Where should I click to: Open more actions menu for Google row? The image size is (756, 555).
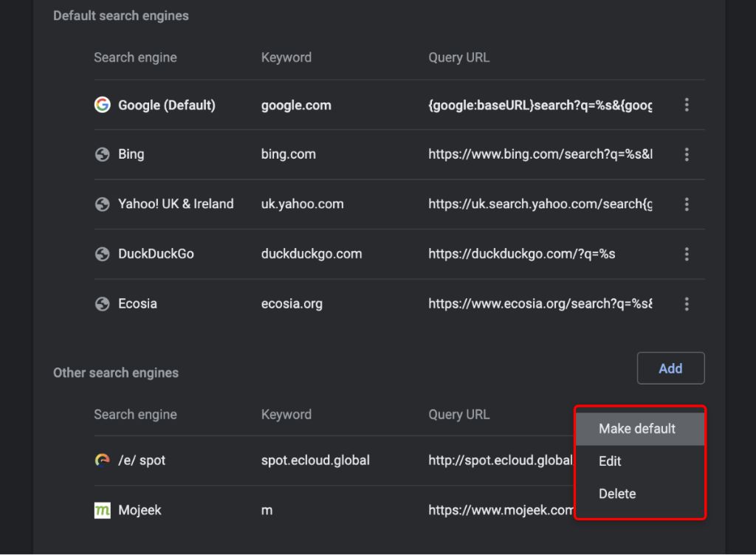pyautogui.click(x=687, y=105)
